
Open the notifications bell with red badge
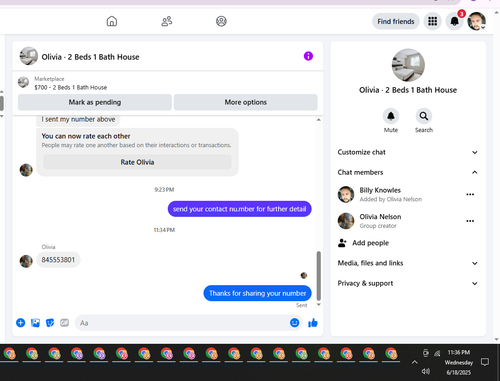pyautogui.click(x=455, y=21)
